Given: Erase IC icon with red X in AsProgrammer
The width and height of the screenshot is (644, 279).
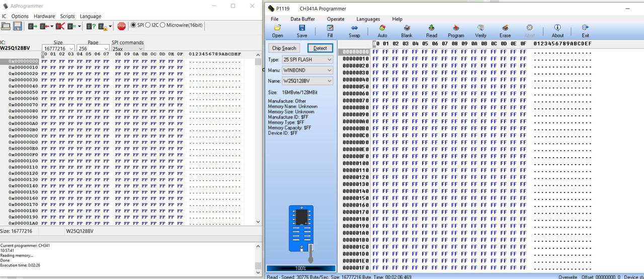Looking at the screenshot, I should click(60, 26).
